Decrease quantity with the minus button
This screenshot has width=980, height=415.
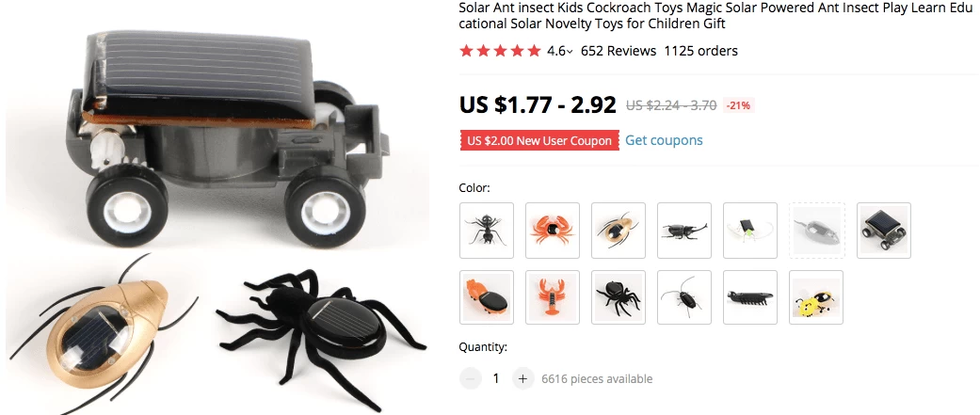470,378
